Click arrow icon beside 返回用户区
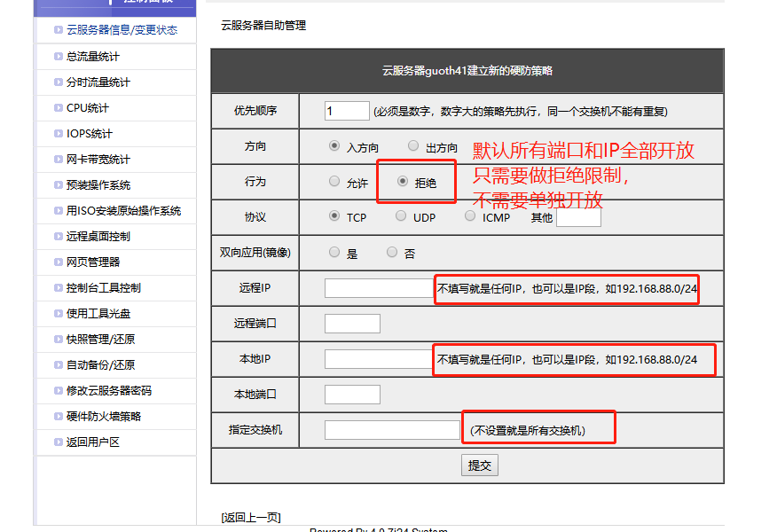Viewport: 777px width, 532px height. pyautogui.click(x=58, y=442)
